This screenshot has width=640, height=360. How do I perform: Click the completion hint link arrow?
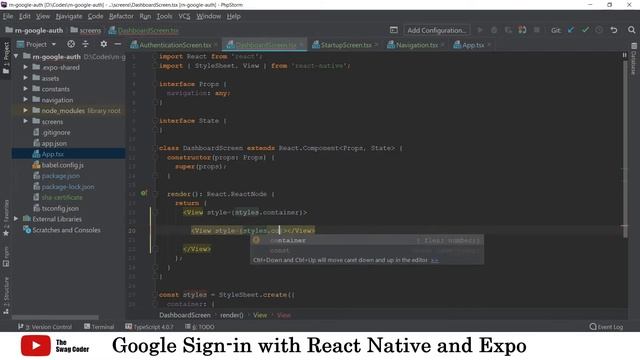click(x=435, y=260)
